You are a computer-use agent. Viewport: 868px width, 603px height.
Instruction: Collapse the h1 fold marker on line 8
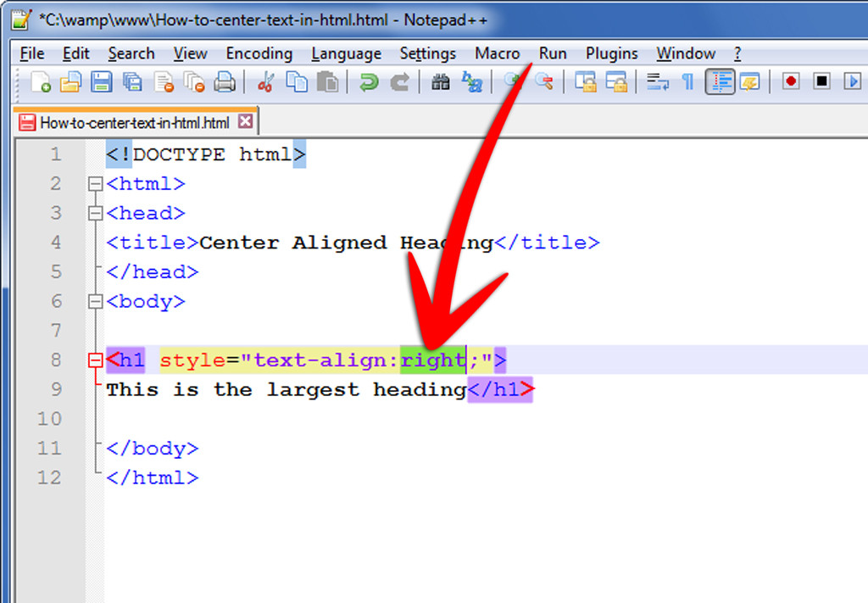(95, 361)
